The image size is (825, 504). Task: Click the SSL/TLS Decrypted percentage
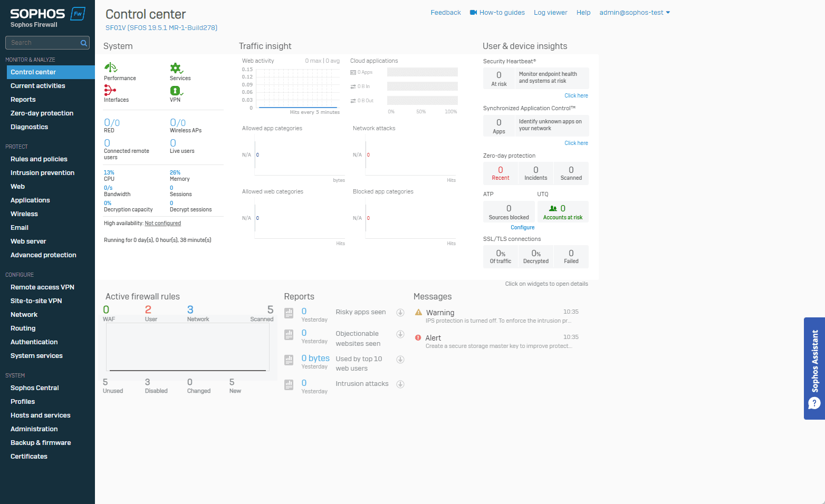point(536,256)
